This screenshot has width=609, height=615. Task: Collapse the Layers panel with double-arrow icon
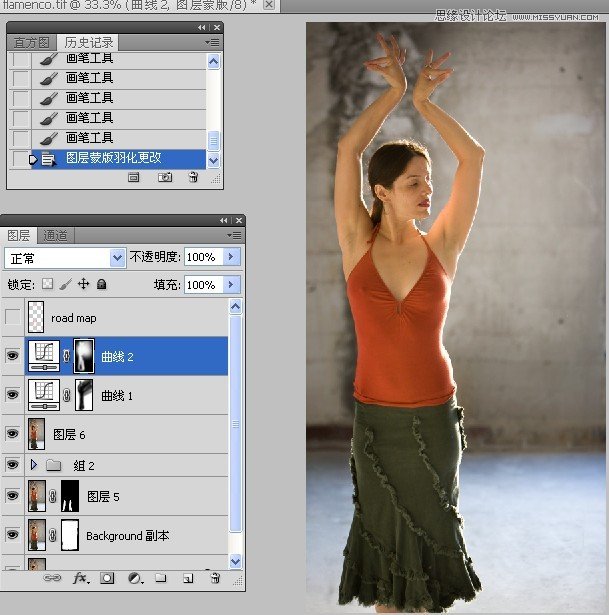point(224,220)
